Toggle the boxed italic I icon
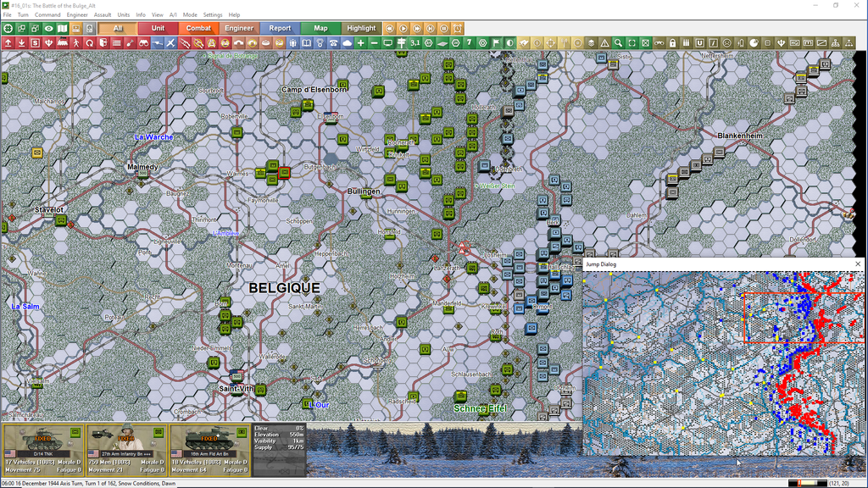Viewport: 868px width, 488px height. click(x=713, y=42)
